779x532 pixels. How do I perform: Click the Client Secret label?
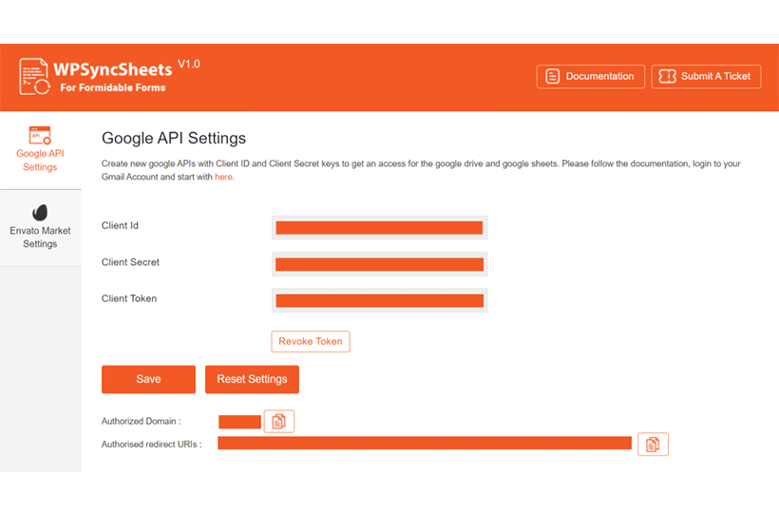coord(130,262)
